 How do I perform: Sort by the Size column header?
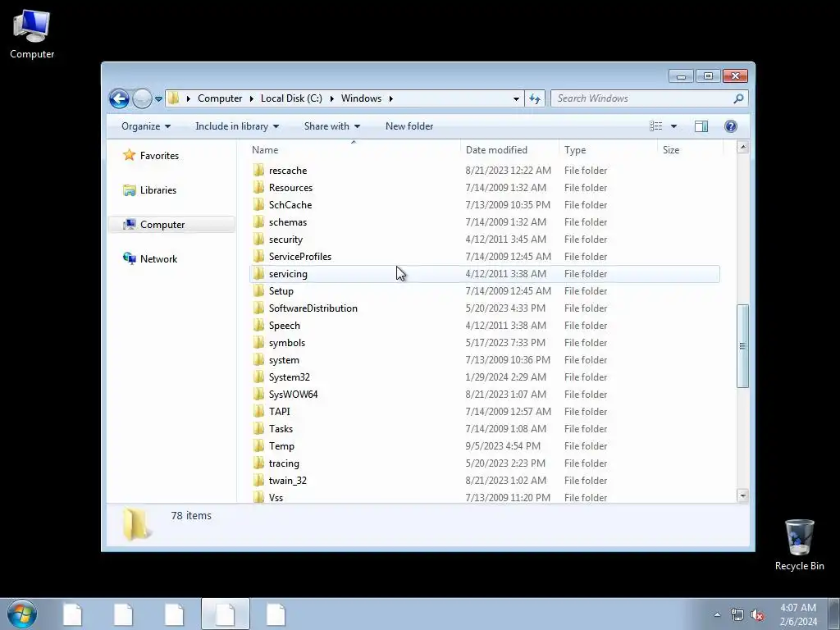[x=690, y=150]
